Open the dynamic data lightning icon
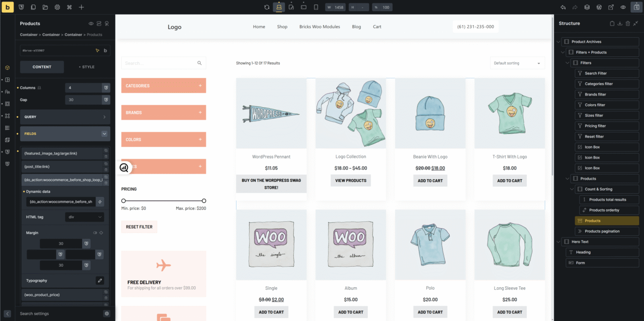644x321 pixels. pyautogui.click(x=100, y=202)
